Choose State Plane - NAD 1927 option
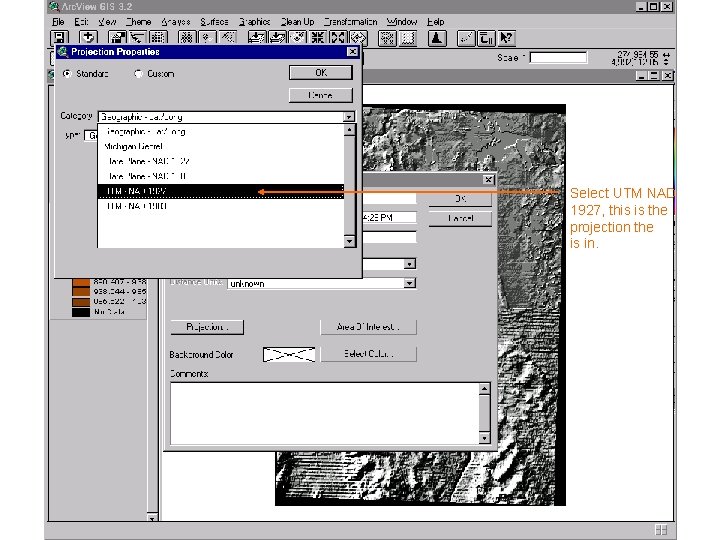 point(220,161)
